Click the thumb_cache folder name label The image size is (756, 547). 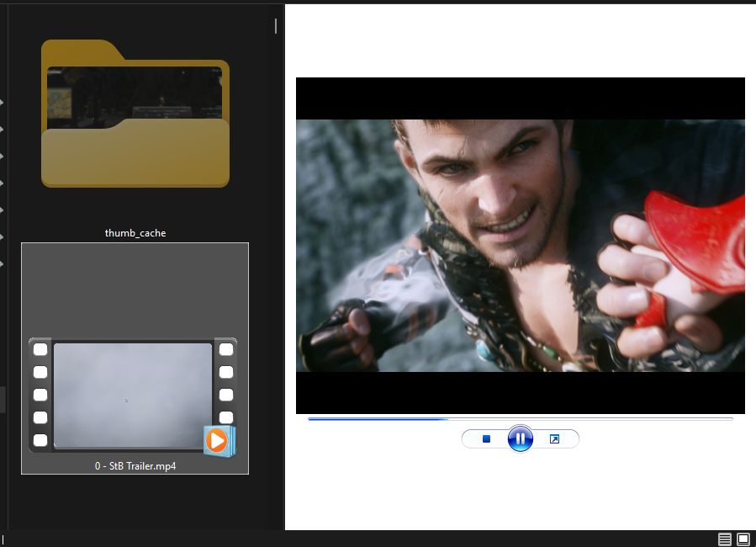(x=135, y=233)
